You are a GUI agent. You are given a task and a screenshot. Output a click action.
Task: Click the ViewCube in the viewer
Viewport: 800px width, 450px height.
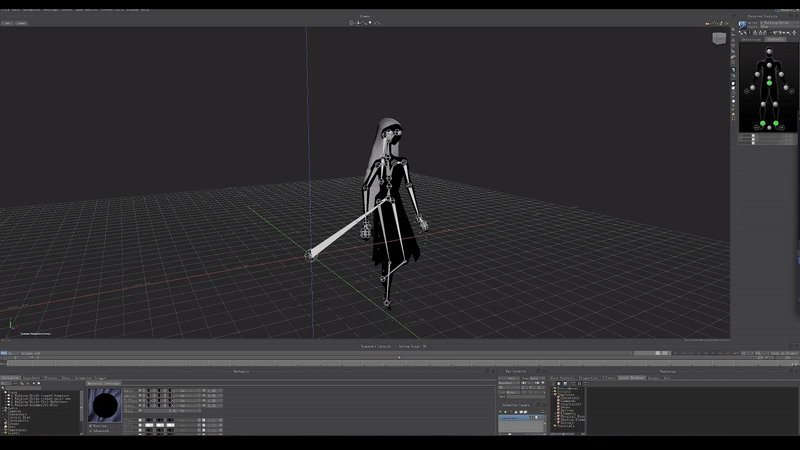click(719, 38)
